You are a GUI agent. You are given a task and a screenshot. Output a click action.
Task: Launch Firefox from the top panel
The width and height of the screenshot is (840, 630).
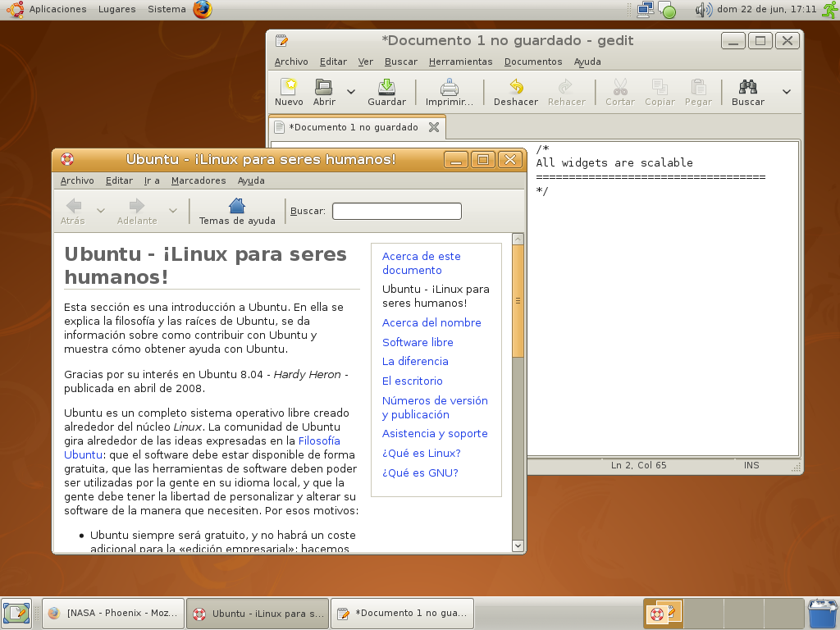tap(203, 9)
